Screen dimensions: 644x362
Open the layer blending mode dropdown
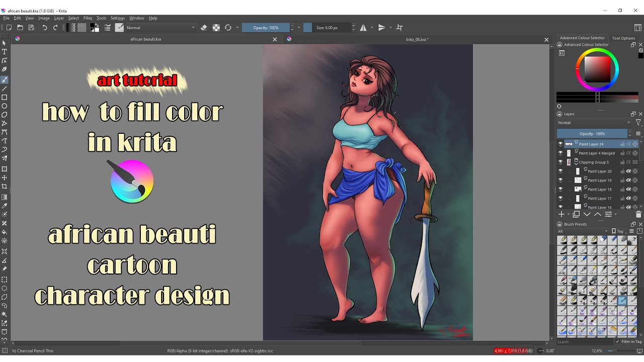(594, 123)
